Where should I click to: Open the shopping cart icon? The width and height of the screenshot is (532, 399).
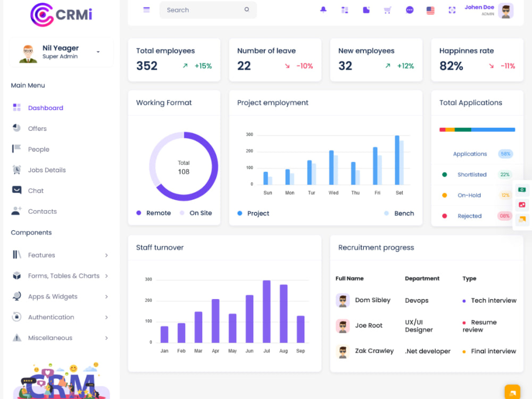coord(387,10)
